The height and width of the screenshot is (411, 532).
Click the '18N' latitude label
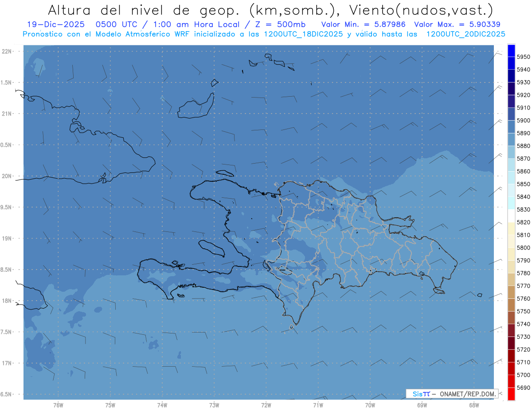pos(7,301)
